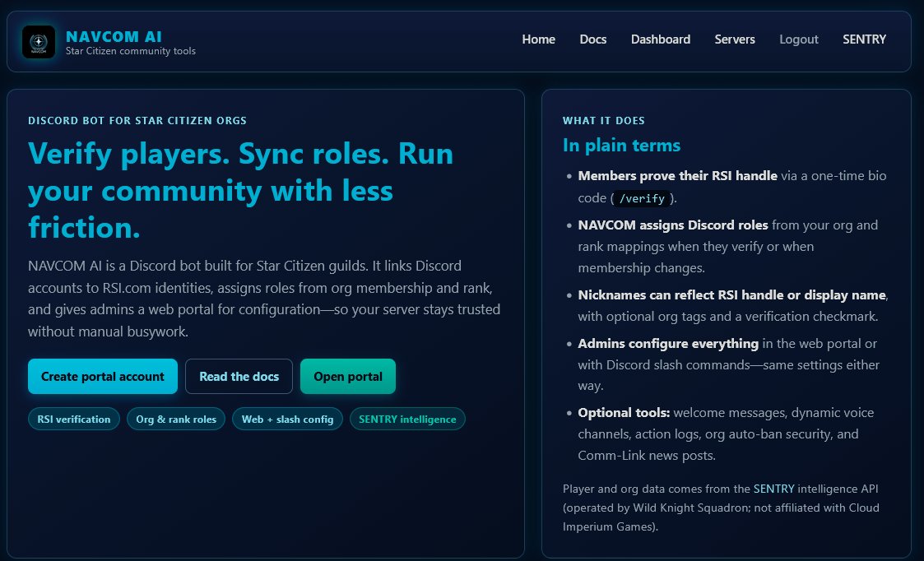
Task: Click the 'WHAT IT DOES' label
Action: tap(603, 120)
